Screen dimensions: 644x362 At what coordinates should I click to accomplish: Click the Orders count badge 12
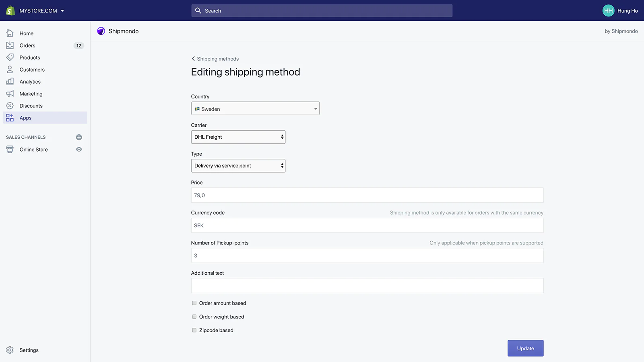(x=78, y=45)
